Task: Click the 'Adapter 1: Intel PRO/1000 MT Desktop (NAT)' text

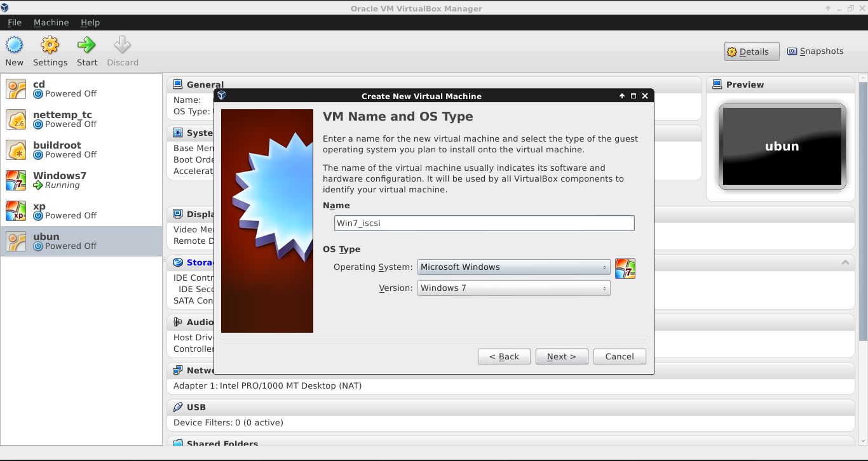Action: tap(268, 385)
